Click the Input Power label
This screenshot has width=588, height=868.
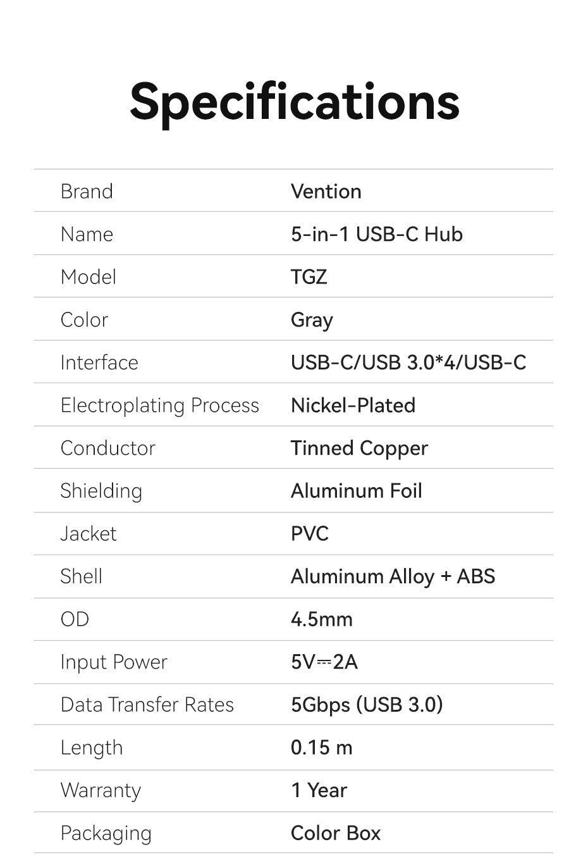(x=114, y=662)
